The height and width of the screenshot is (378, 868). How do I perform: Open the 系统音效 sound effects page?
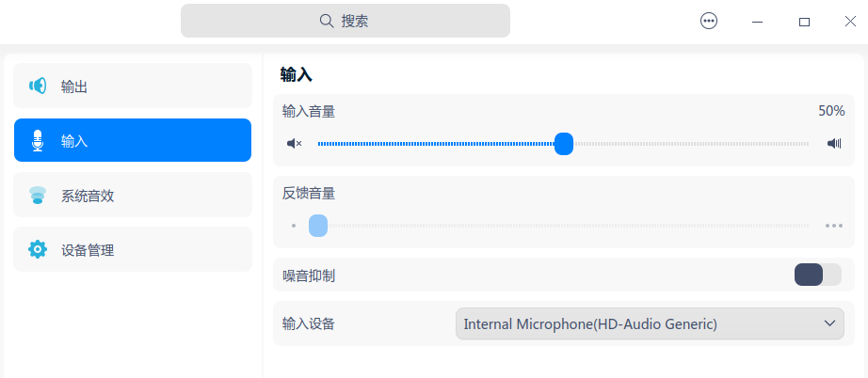133,196
